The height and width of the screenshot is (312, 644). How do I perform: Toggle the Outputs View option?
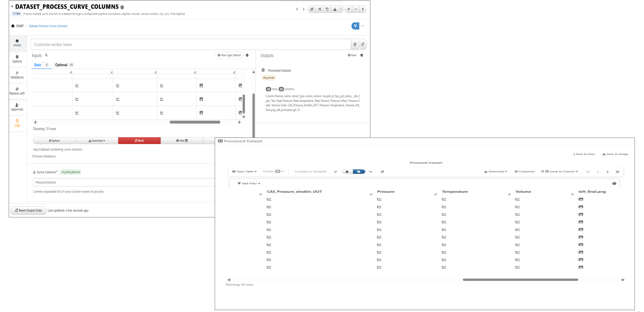[x=352, y=55]
